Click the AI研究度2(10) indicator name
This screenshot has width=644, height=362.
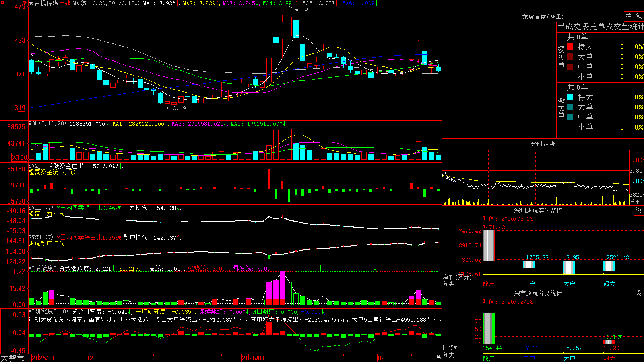tap(48, 311)
